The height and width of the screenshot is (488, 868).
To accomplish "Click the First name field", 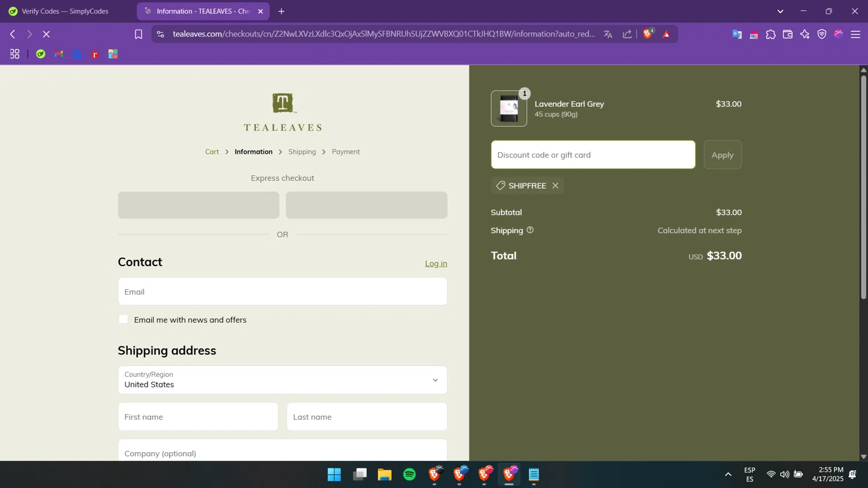I will point(198,417).
